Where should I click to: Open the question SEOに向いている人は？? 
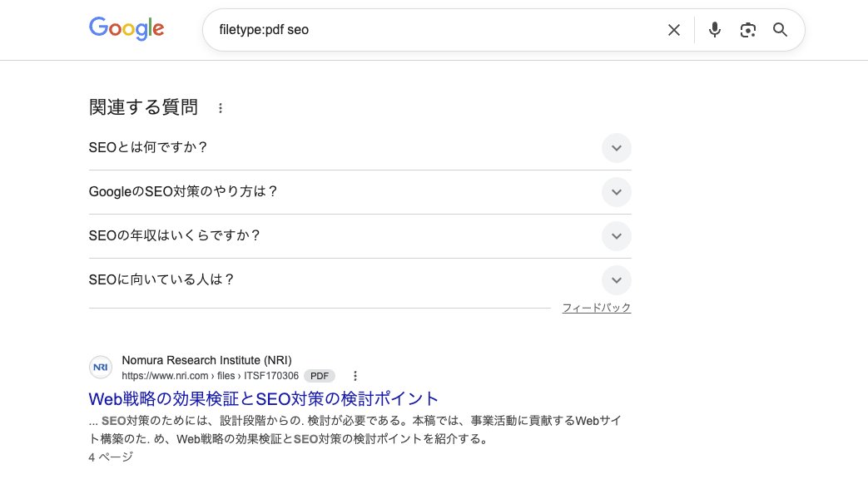[161, 280]
